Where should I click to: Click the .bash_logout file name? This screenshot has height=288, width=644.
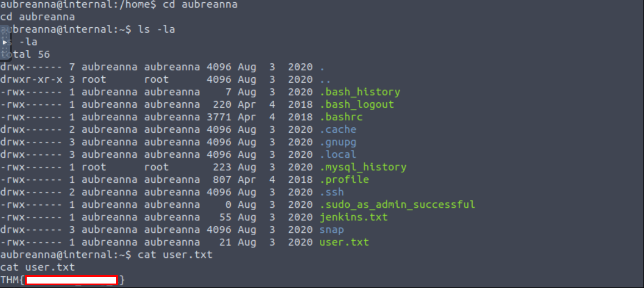pyautogui.click(x=356, y=105)
